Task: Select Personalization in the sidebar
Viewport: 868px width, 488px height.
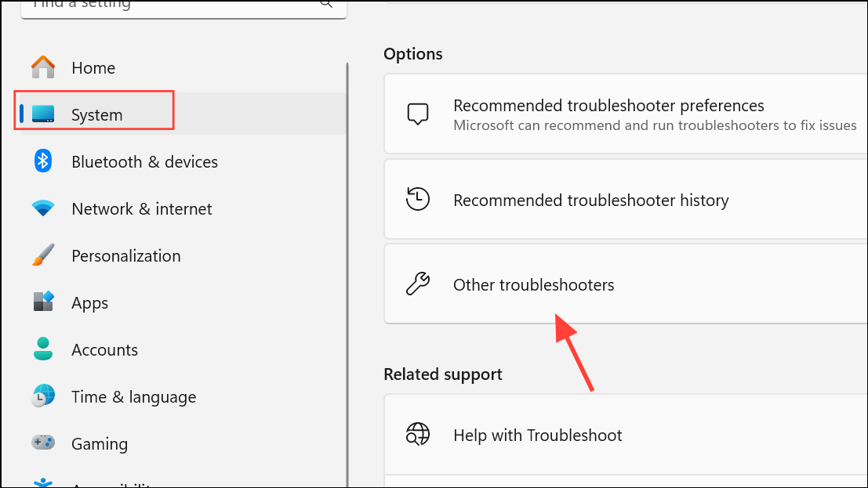Action: pos(125,256)
